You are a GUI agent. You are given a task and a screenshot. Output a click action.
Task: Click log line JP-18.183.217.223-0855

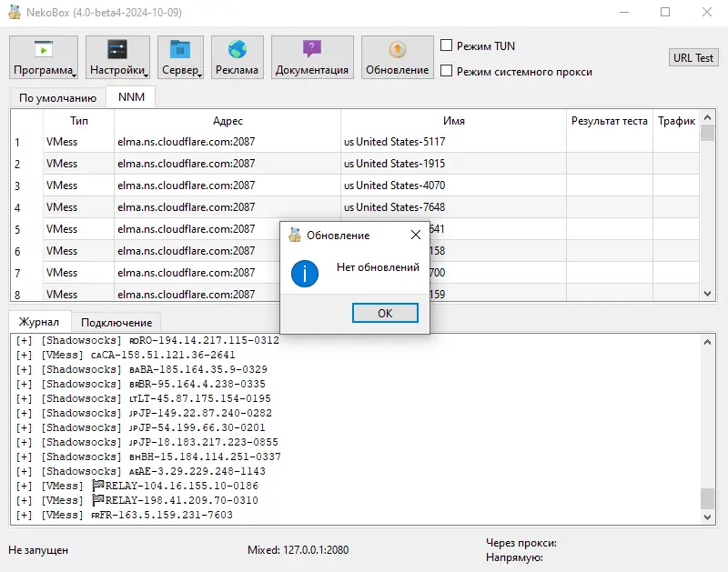[147, 442]
